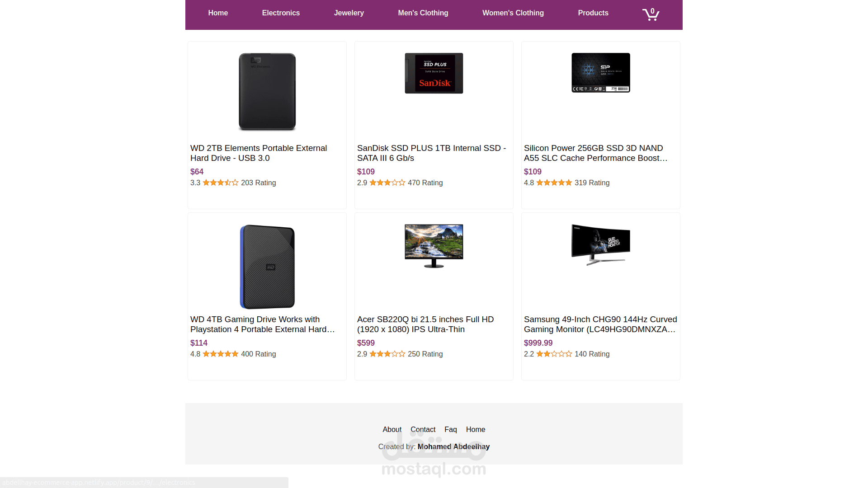View the WD 4TB Gaming Drive image
The height and width of the screenshot is (488, 868).
[x=267, y=267]
